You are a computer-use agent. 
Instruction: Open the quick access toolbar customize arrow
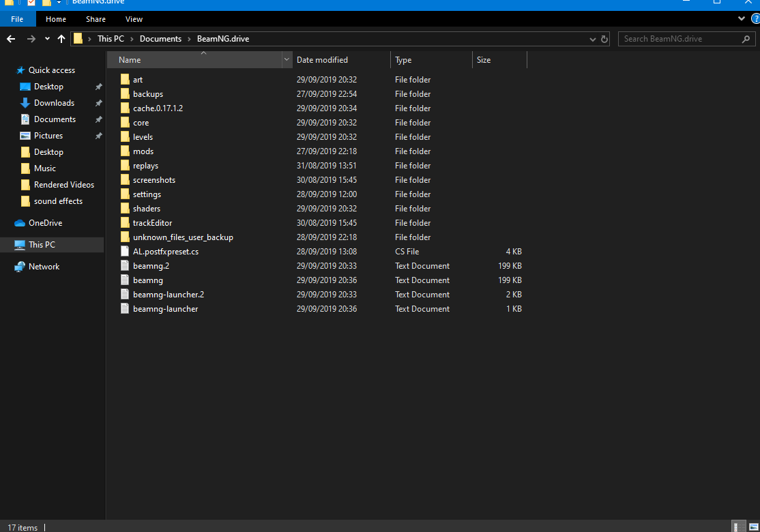pyautogui.click(x=59, y=3)
